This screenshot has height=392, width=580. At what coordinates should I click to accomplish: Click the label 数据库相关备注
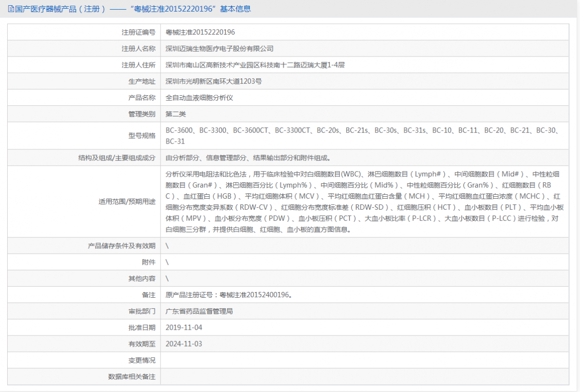[132, 377]
